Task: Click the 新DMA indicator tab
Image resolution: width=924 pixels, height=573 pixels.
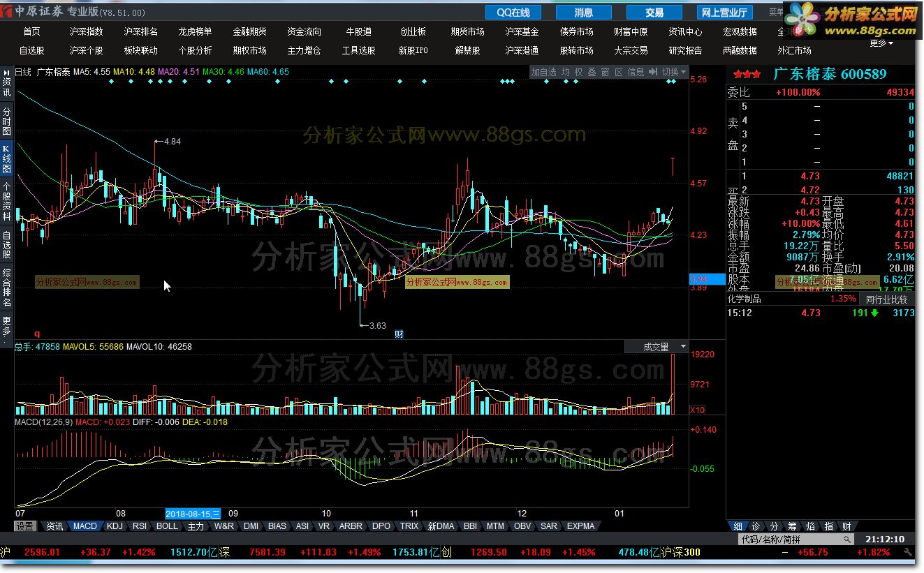Action: pos(441,526)
